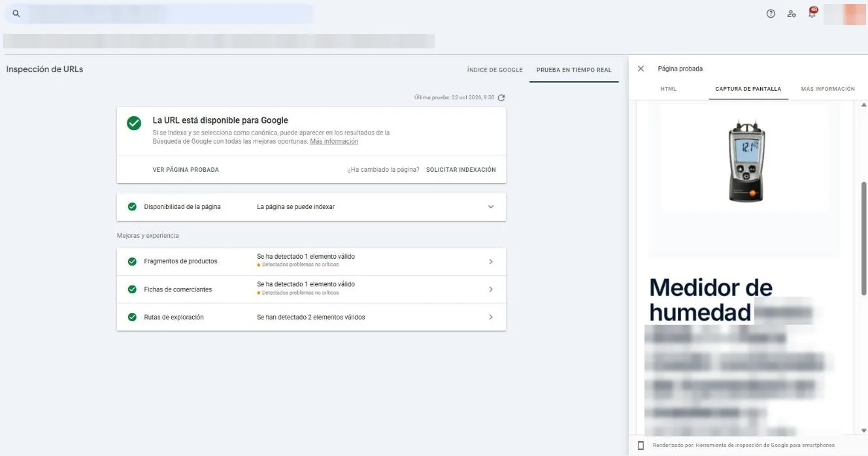Open Fichas de comerciantes details arrow

pos(491,289)
